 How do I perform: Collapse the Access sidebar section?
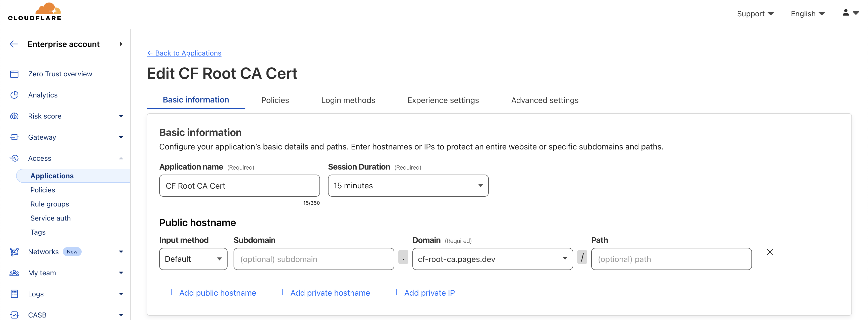[121, 158]
